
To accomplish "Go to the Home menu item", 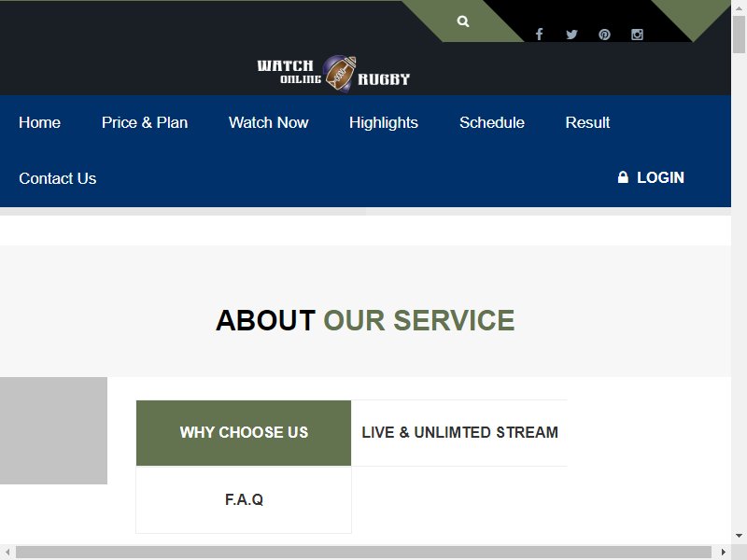I will 39,122.
